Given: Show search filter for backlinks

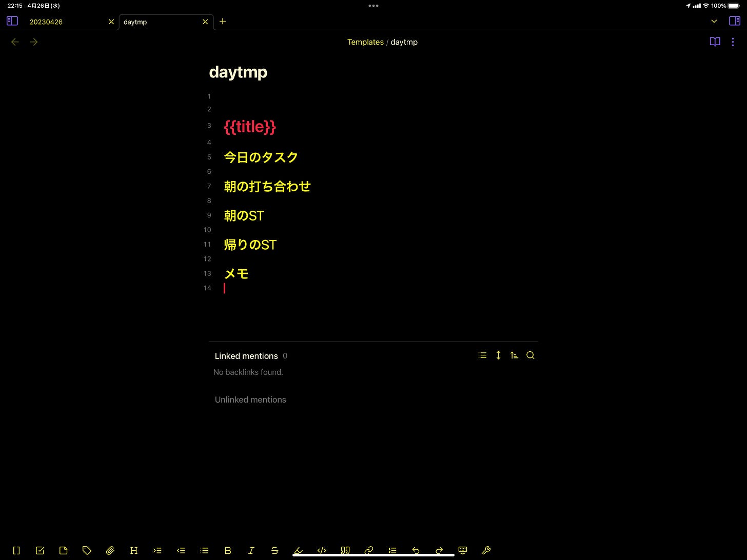Looking at the screenshot, I should coord(530,355).
